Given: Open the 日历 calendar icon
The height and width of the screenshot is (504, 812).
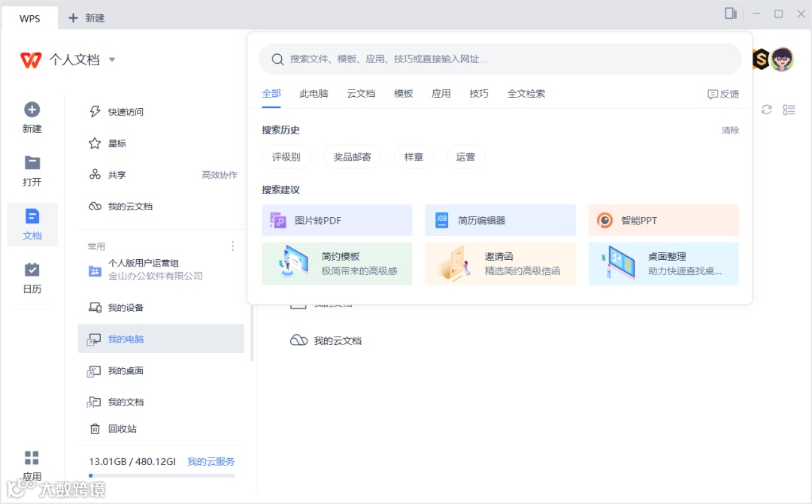Looking at the screenshot, I should click(x=32, y=270).
